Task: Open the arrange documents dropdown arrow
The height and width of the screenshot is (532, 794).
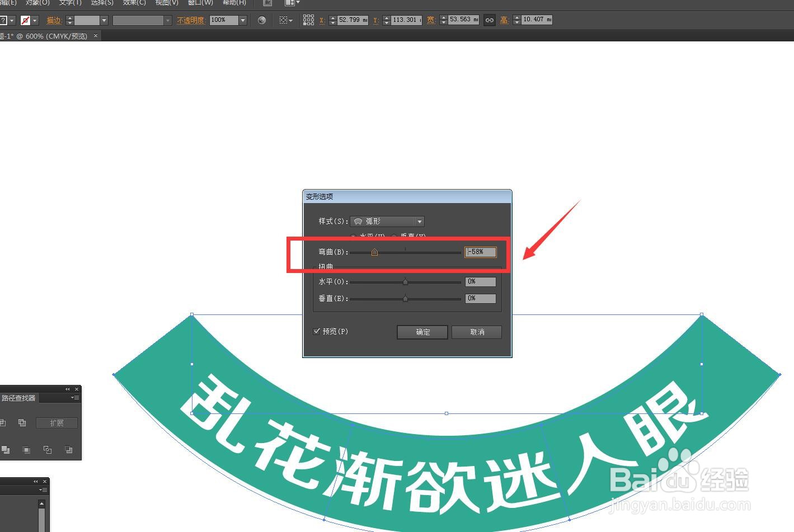Action: coord(298,3)
